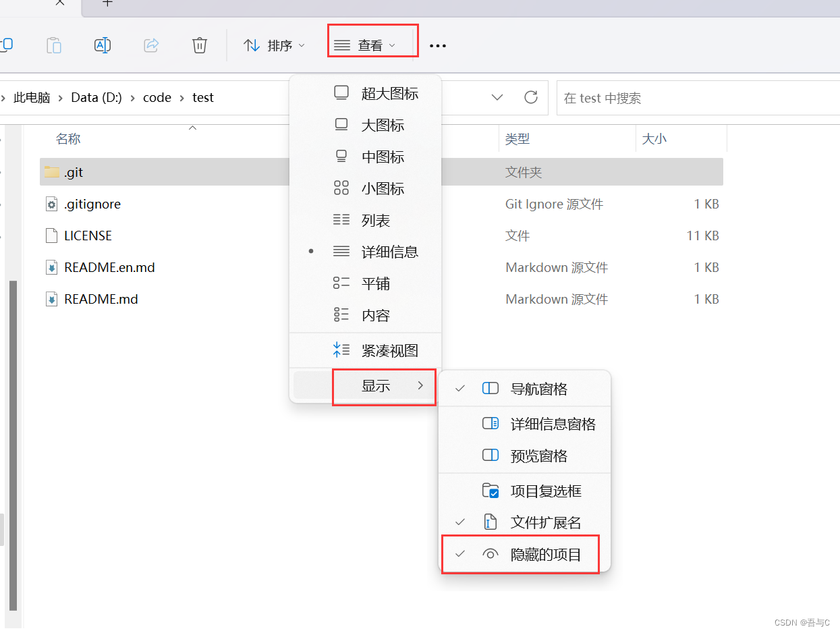Screen dimensions: 840x633
Task: Click the 11 KB size cell
Action: point(702,236)
